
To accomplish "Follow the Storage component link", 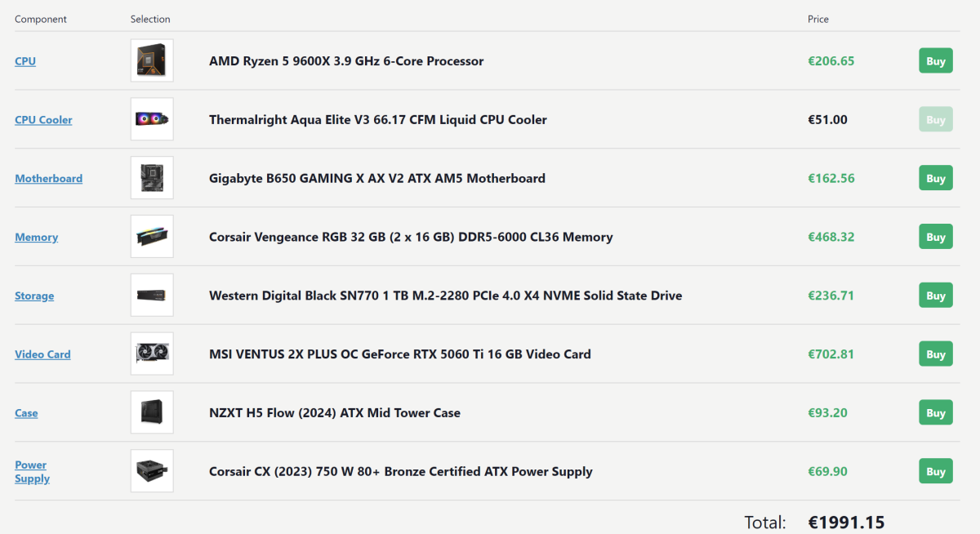I will [34, 296].
